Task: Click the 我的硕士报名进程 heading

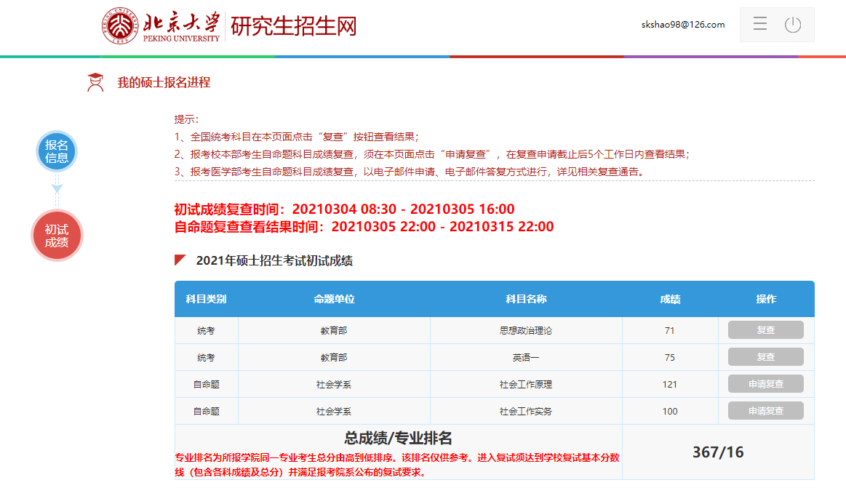Action: [x=164, y=82]
